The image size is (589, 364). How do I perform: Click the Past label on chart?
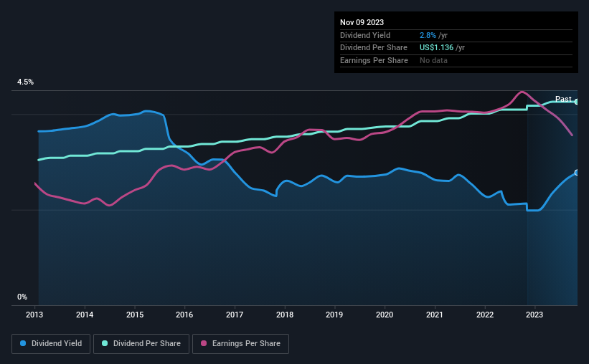click(x=563, y=99)
